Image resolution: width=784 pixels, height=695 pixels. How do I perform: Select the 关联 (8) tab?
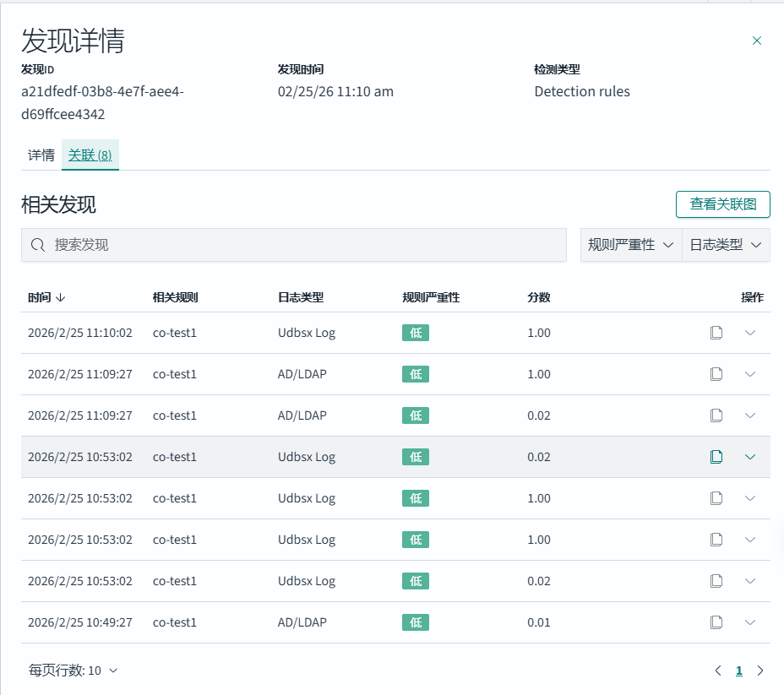(90, 155)
